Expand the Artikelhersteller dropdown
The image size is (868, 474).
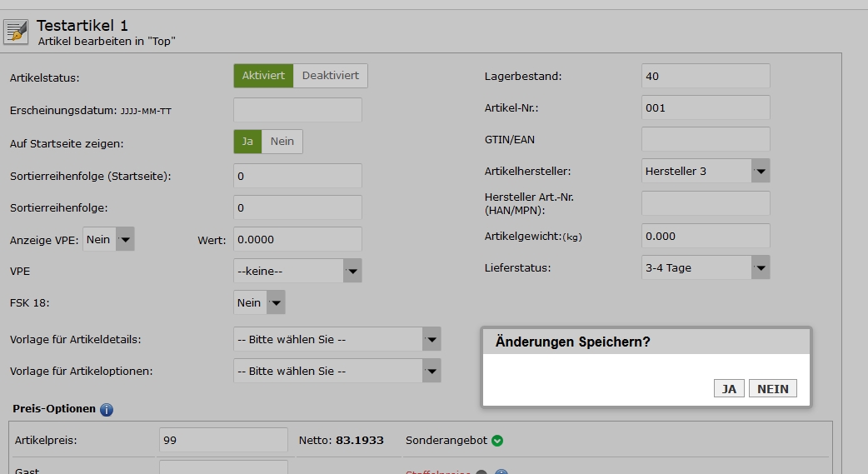(x=705, y=171)
